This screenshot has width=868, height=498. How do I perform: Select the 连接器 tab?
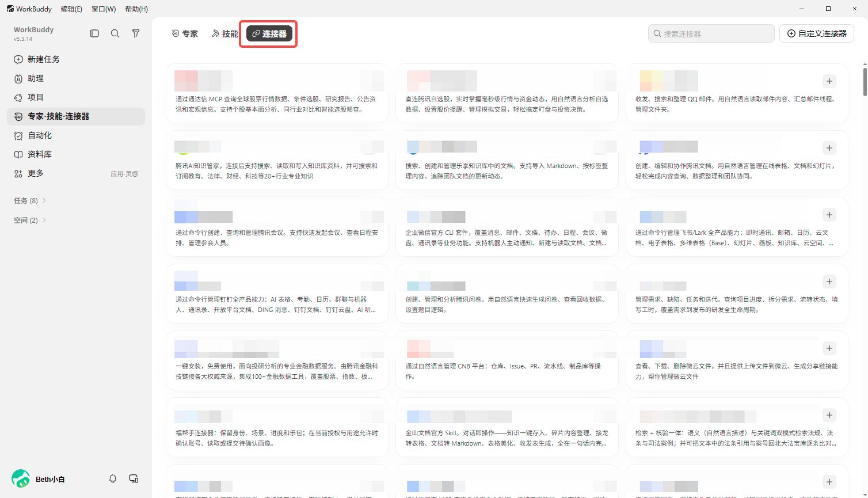[270, 34]
